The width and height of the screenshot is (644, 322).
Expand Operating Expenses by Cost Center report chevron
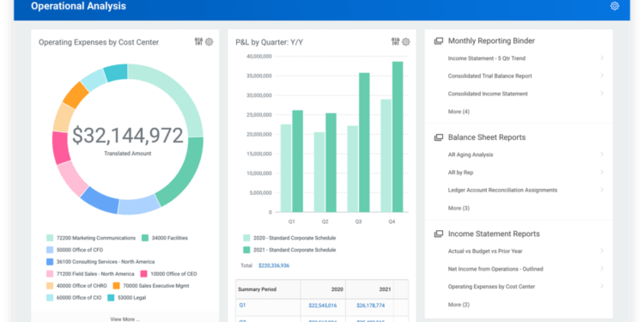tap(602, 286)
